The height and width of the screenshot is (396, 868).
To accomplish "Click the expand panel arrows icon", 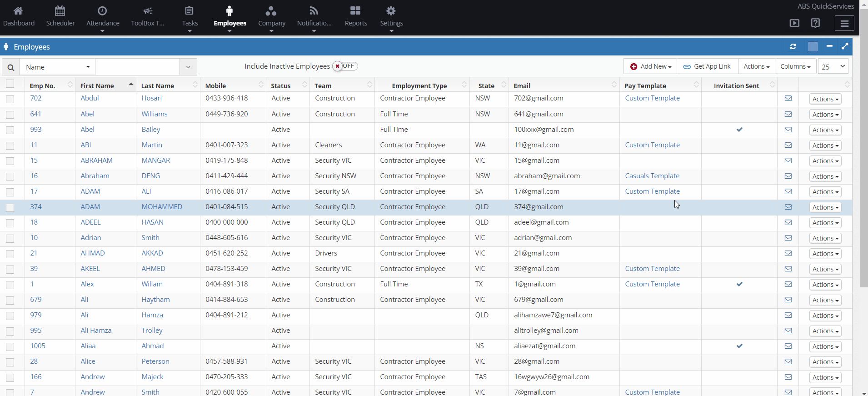I will tap(845, 46).
